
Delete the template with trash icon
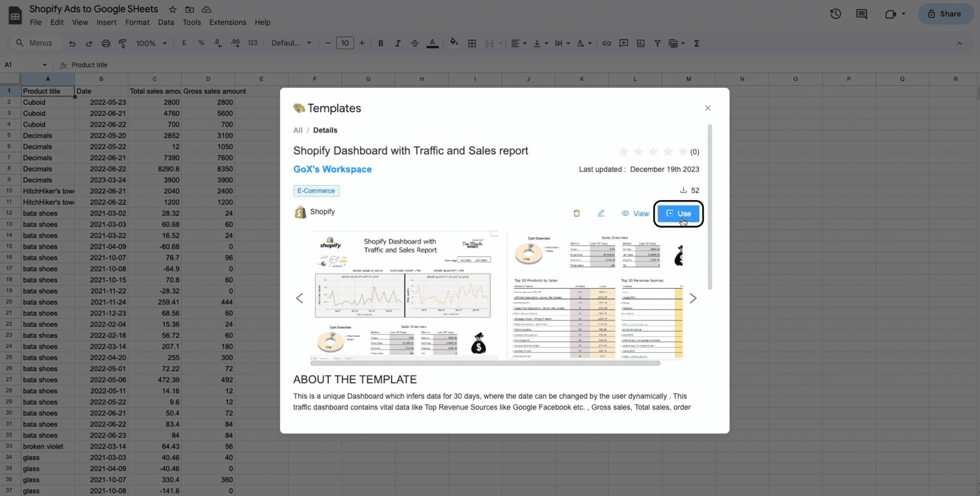[x=576, y=213]
